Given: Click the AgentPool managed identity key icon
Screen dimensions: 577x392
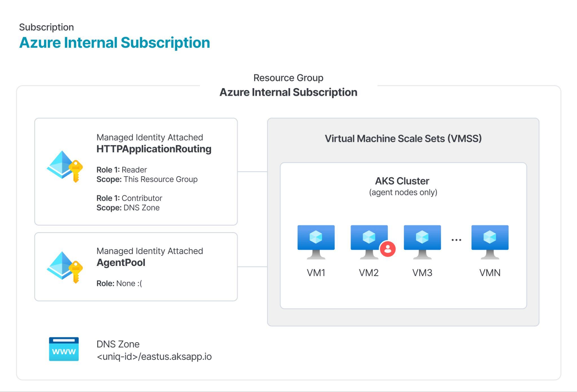Looking at the screenshot, I should click(x=65, y=267).
